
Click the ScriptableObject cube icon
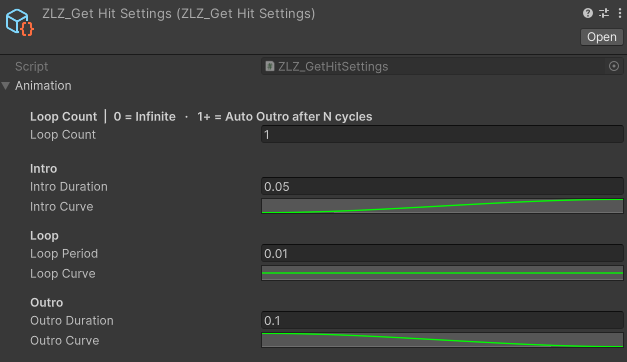tap(19, 22)
